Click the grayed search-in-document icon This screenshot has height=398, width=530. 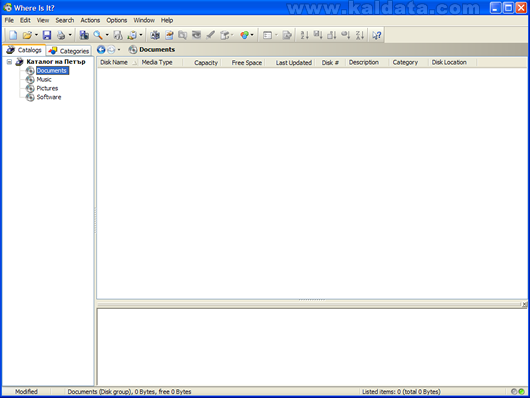click(x=118, y=35)
